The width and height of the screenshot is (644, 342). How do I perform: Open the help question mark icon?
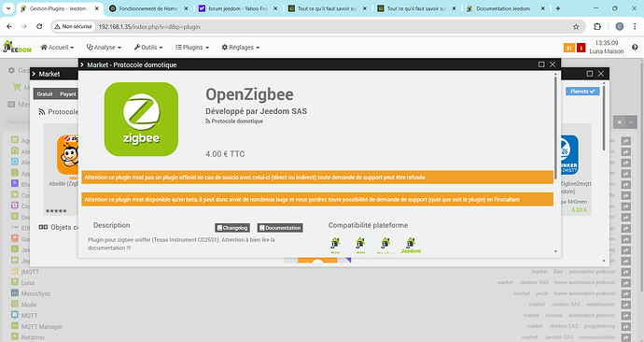tap(635, 48)
